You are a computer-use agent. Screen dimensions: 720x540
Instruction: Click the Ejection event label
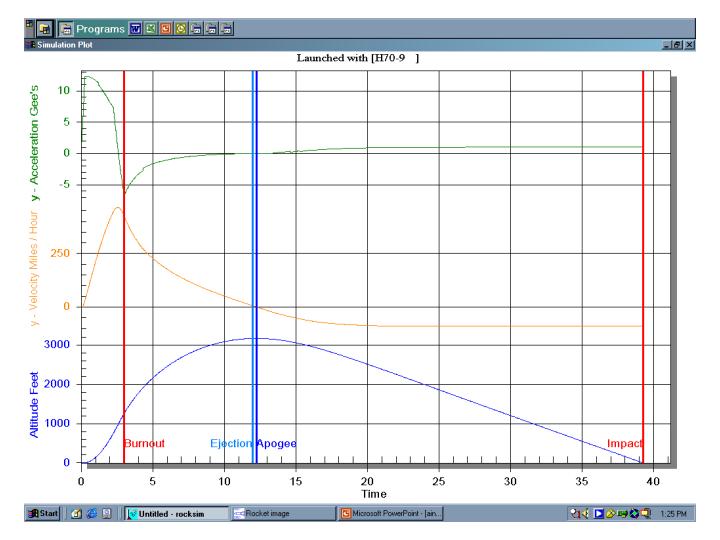click(231, 443)
